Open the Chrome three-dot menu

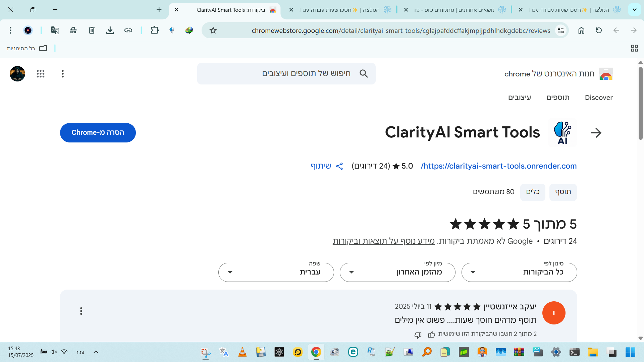(10, 31)
